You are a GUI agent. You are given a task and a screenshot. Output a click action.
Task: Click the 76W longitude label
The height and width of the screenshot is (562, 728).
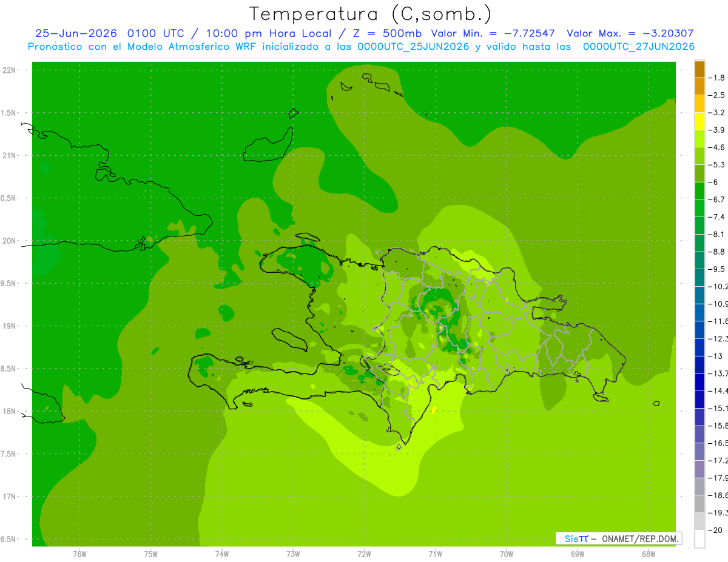[79, 554]
